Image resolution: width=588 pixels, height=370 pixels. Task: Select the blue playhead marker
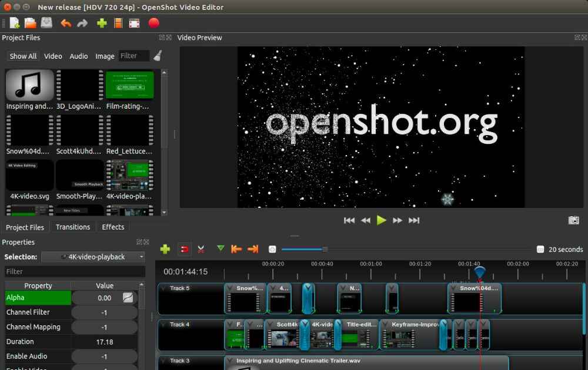(x=480, y=272)
